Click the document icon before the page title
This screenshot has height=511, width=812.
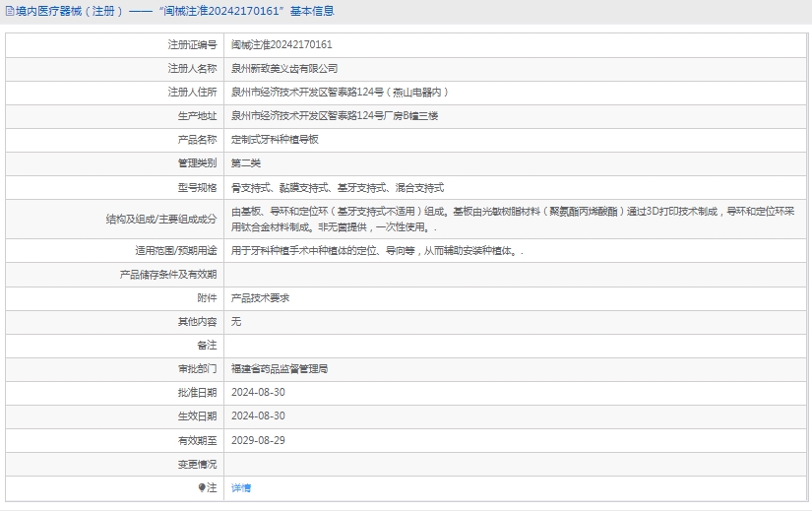(x=9, y=12)
